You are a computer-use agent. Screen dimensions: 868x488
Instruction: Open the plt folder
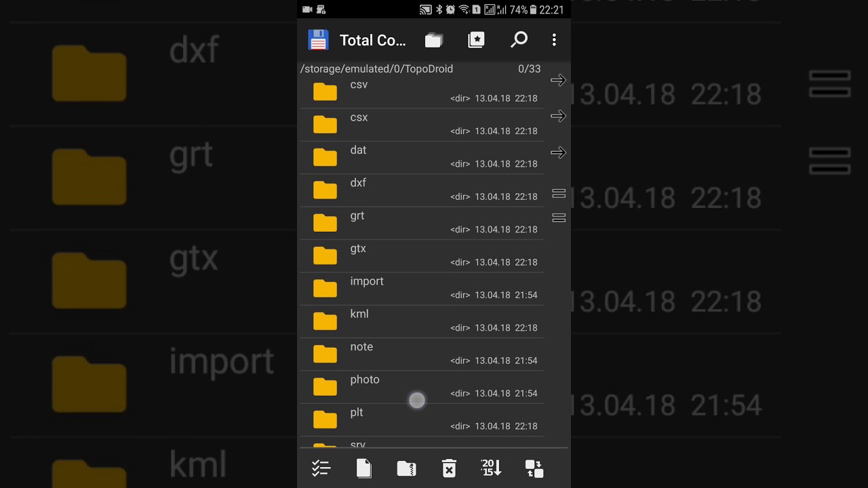pos(421,420)
